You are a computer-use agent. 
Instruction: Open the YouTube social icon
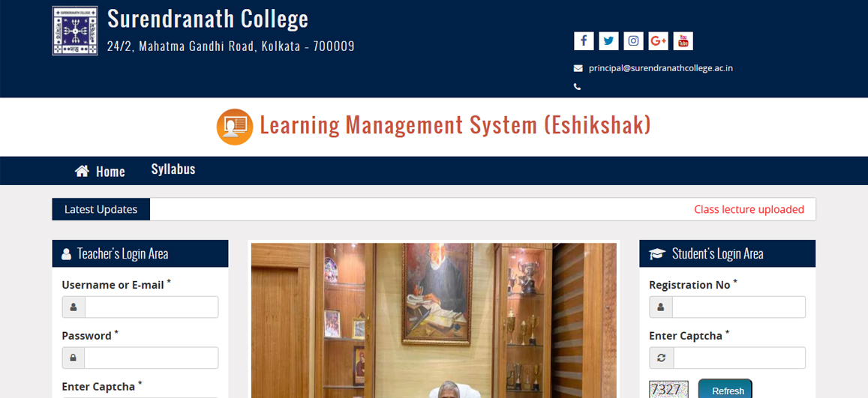coord(683,41)
